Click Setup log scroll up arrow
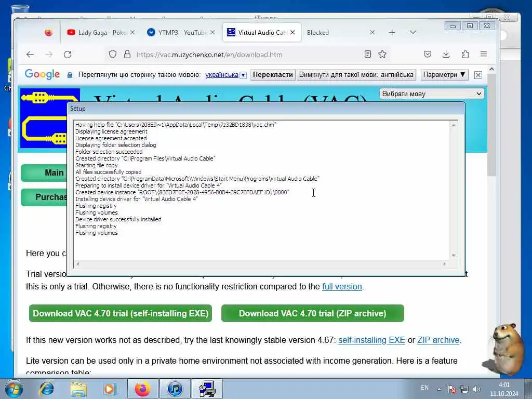This screenshot has height=399, width=532. 453,125
